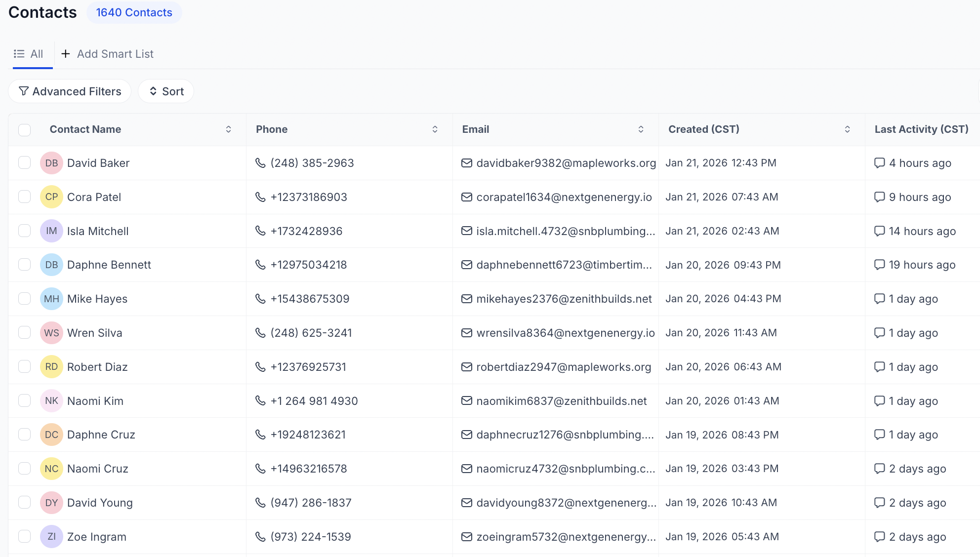
Task: Toggle sort arrows on Created (CST) column
Action: tap(848, 129)
